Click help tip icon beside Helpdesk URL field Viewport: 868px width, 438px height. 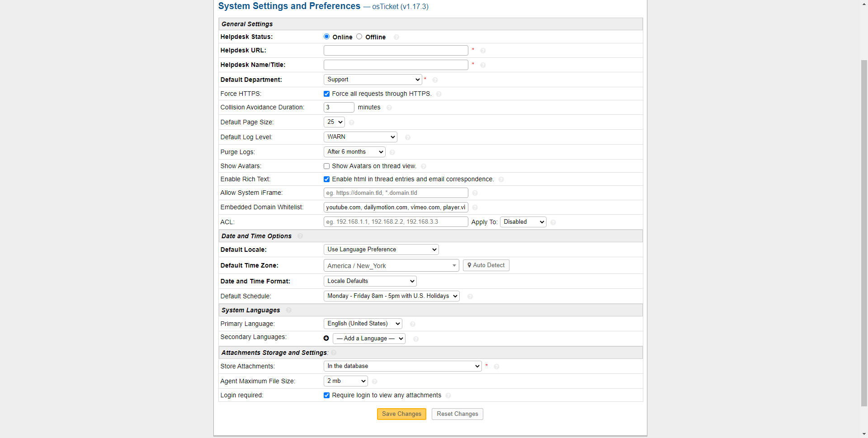click(483, 51)
